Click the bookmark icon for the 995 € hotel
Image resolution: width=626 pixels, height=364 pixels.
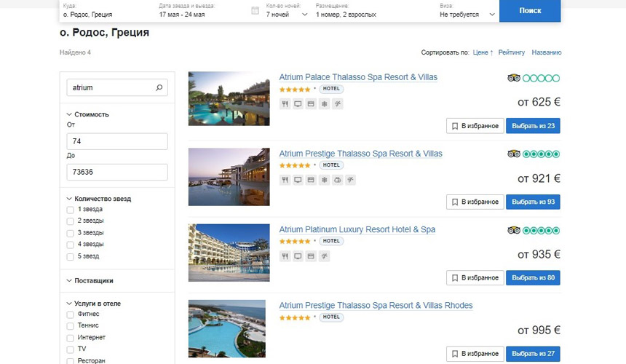click(x=455, y=354)
